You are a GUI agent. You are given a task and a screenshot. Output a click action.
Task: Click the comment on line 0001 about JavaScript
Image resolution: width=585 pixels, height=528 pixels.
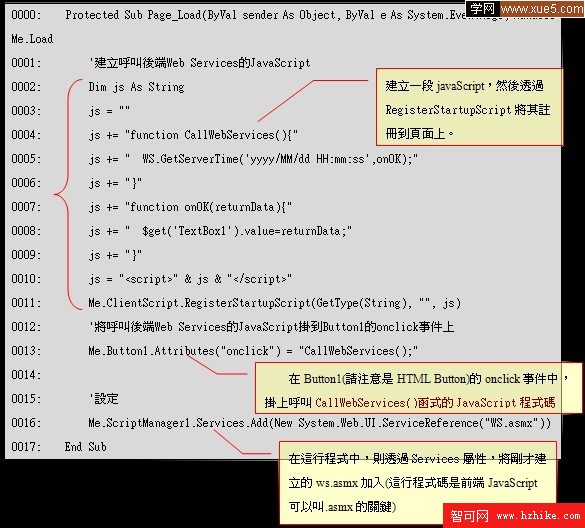(x=200, y=63)
